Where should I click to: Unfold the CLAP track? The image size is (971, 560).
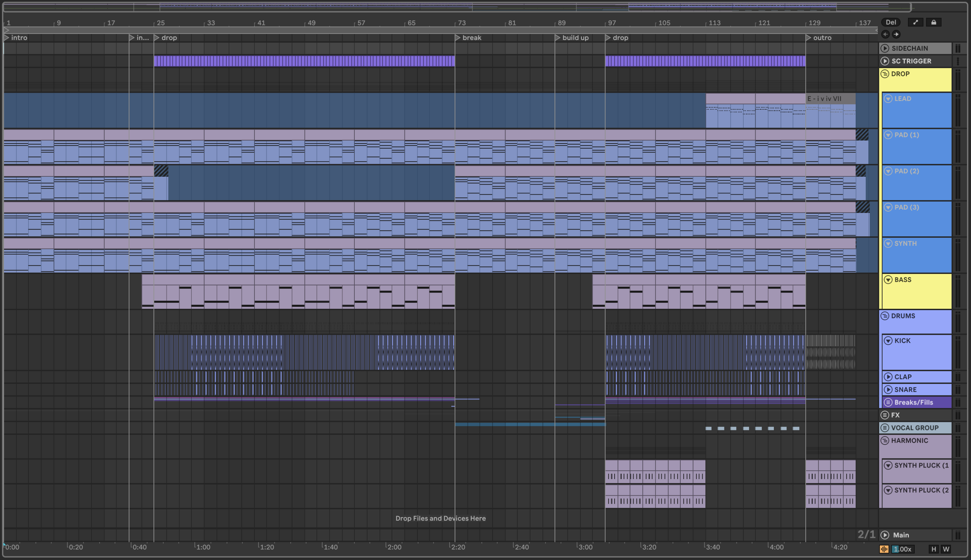(888, 377)
